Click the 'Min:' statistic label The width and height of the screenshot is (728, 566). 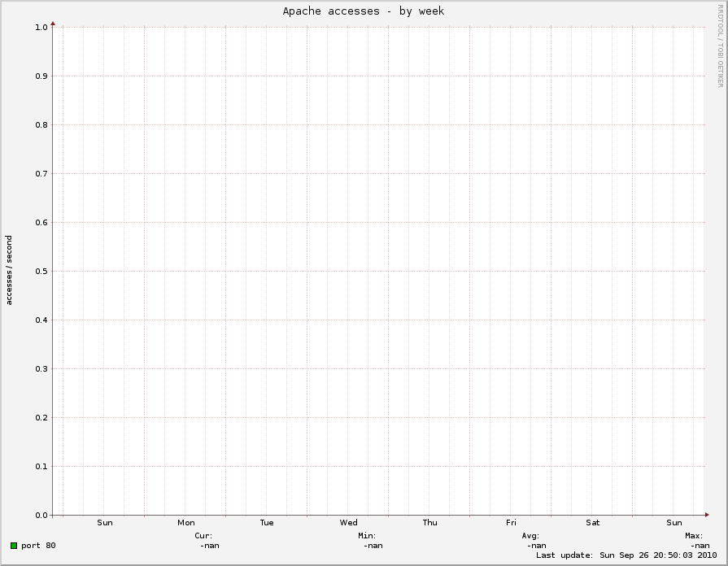point(367,536)
